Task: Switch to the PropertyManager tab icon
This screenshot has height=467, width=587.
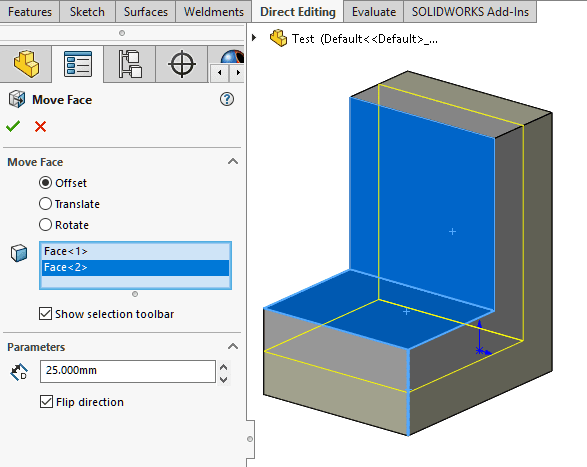Action: coord(78,64)
